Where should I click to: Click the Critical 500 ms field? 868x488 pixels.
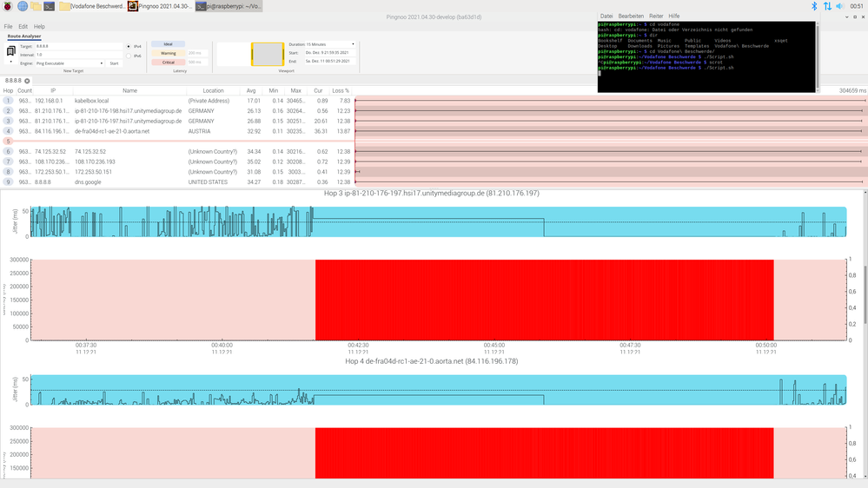point(197,62)
